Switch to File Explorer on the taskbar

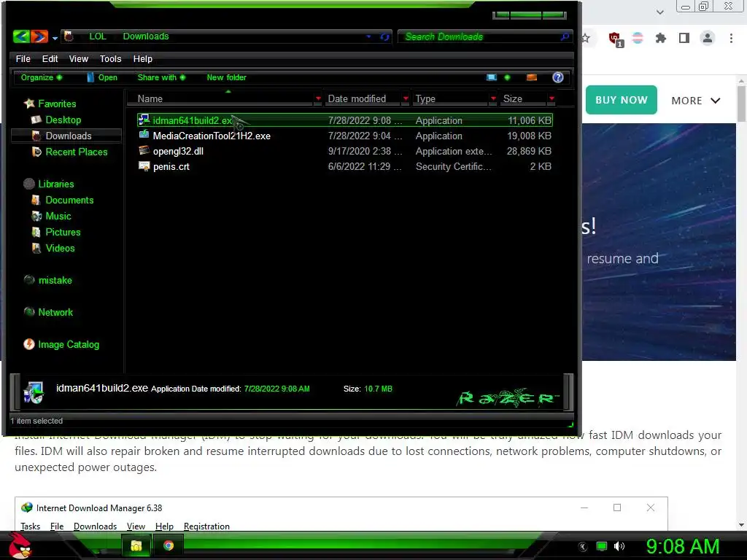point(136,545)
